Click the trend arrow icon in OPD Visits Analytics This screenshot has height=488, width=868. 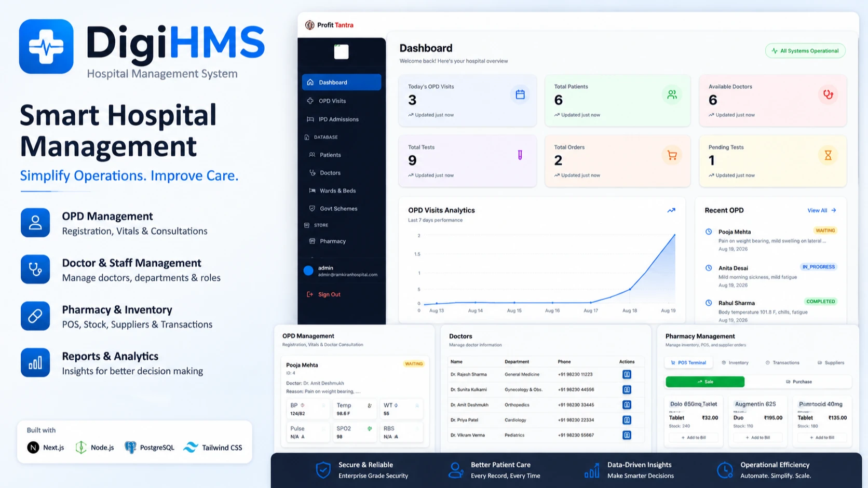(671, 210)
